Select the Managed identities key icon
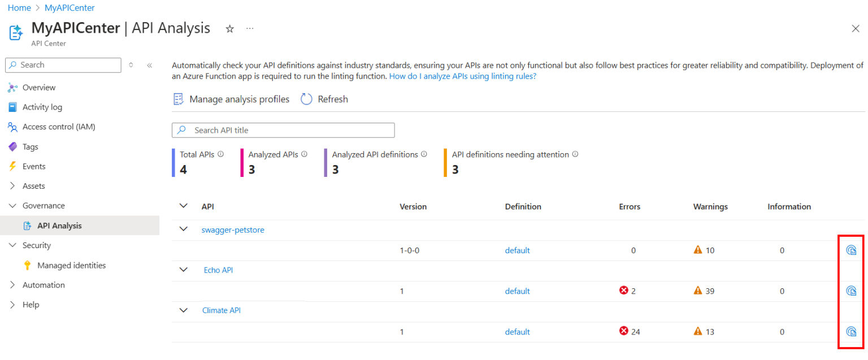The image size is (868, 360). click(x=27, y=264)
